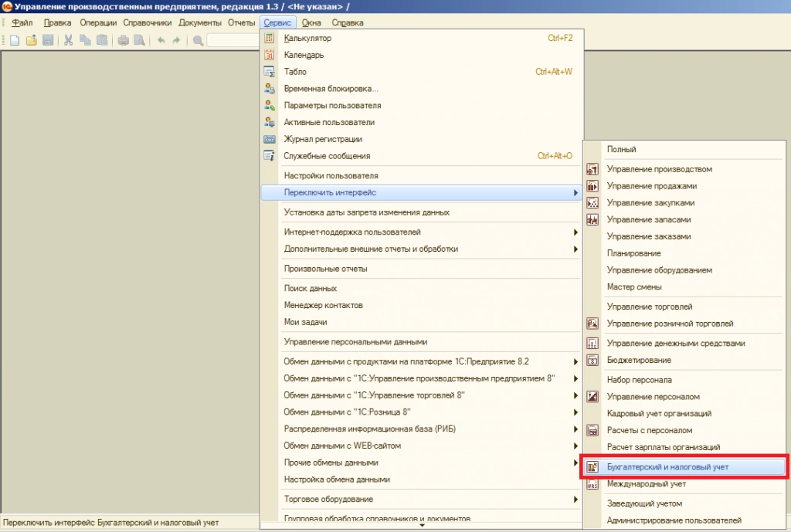This screenshot has width=791, height=532.
Task: Click the Активные пользователи icon
Action: (270, 122)
